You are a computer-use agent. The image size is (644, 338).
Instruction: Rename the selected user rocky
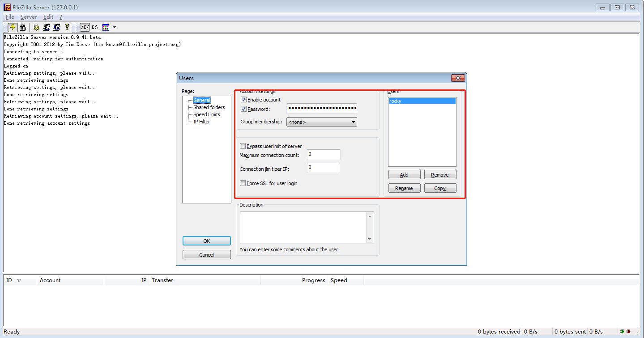coord(404,188)
